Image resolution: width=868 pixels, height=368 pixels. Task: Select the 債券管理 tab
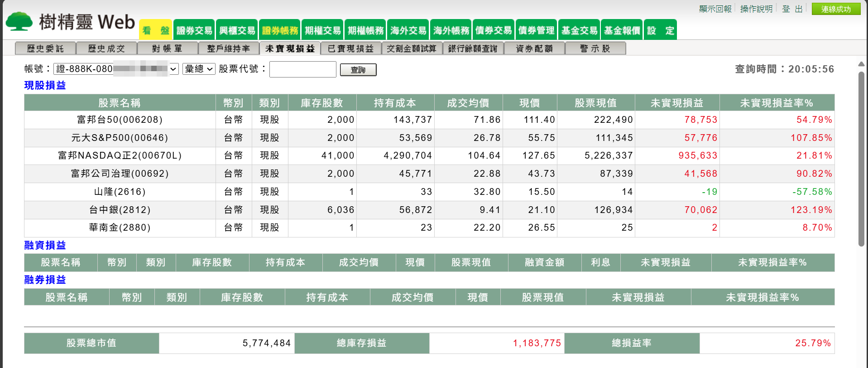coord(536,30)
